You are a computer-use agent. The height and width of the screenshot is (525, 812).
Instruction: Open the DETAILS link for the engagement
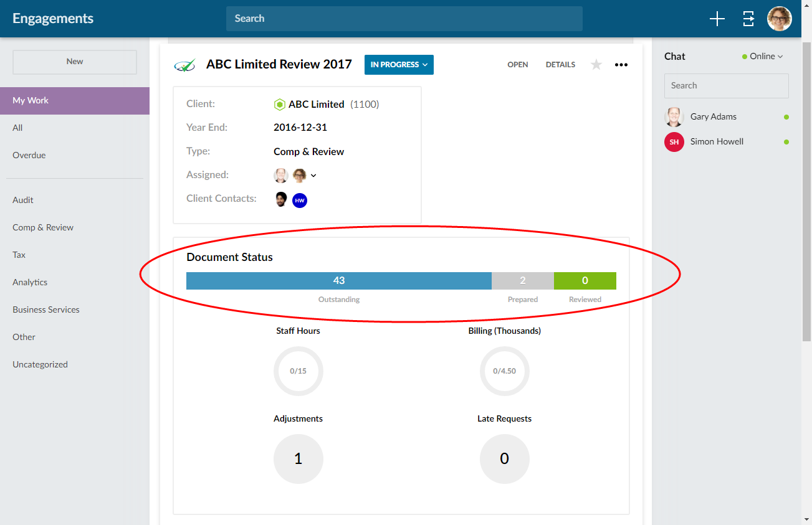click(560, 65)
